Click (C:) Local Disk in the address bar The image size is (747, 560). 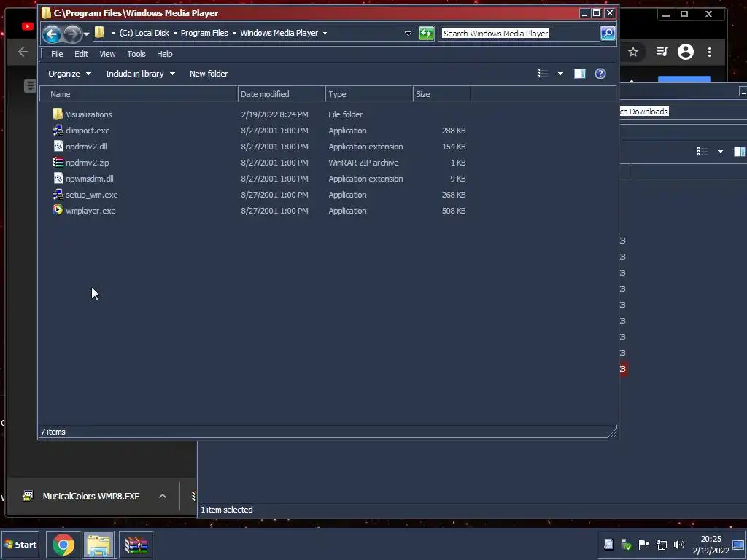(144, 33)
